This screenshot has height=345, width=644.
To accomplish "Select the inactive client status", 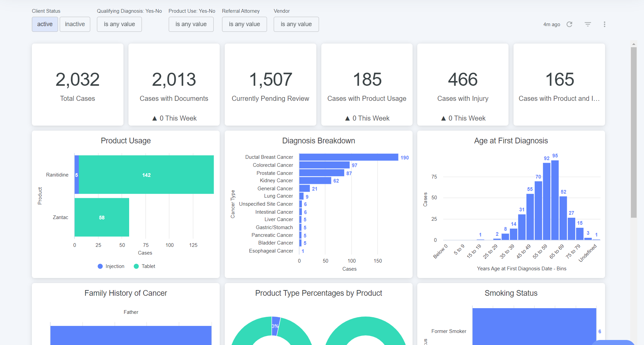I will (75, 24).
